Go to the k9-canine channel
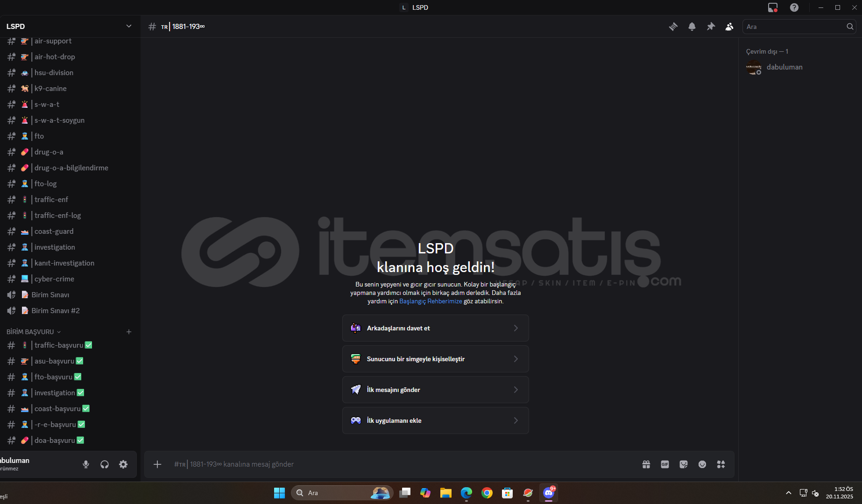Screen dimensions: 862x504 pos(70,89)
